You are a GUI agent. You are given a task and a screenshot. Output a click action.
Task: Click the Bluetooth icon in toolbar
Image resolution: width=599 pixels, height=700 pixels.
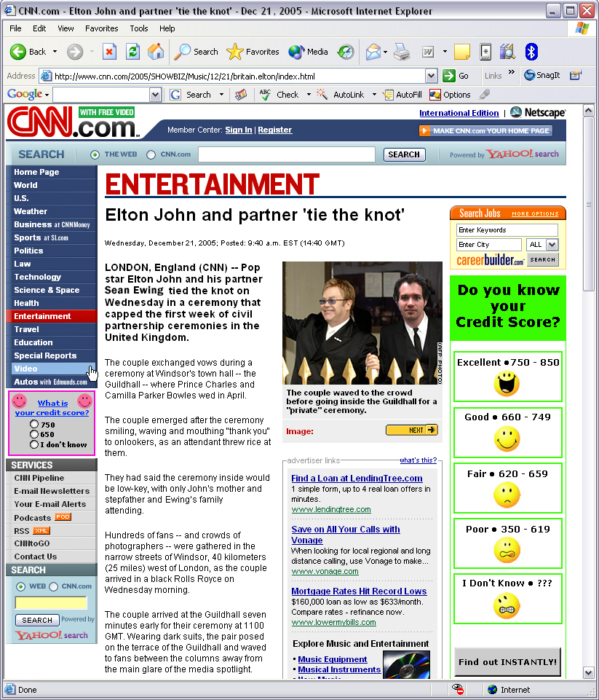[x=531, y=52]
